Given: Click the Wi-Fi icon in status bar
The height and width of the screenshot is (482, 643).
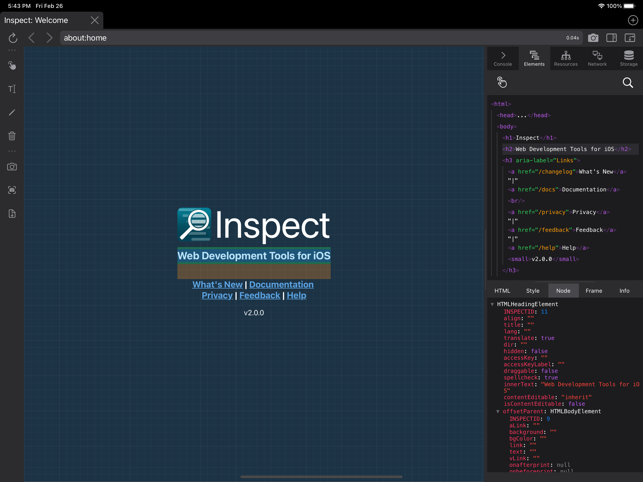Looking at the screenshot, I should 602,6.
